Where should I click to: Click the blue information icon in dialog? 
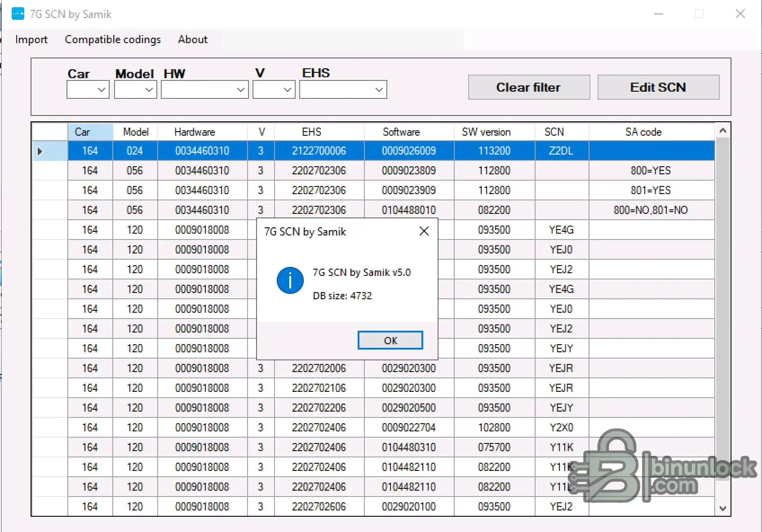pyautogui.click(x=290, y=280)
